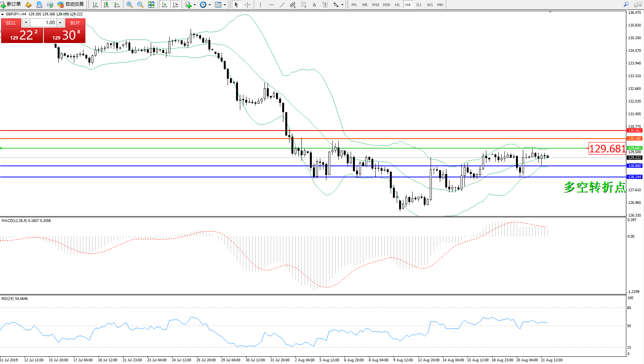
Task: Switch to the D1 timeframe
Action: [x=419, y=5]
